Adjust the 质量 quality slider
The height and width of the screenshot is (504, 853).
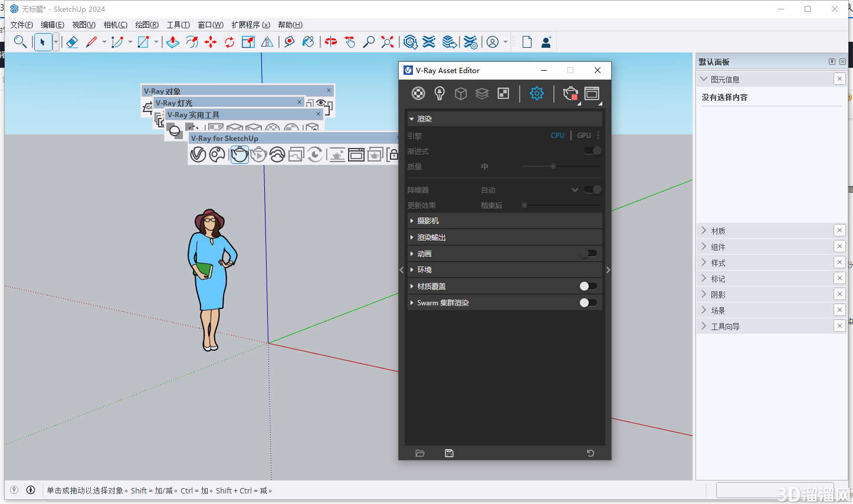(553, 166)
